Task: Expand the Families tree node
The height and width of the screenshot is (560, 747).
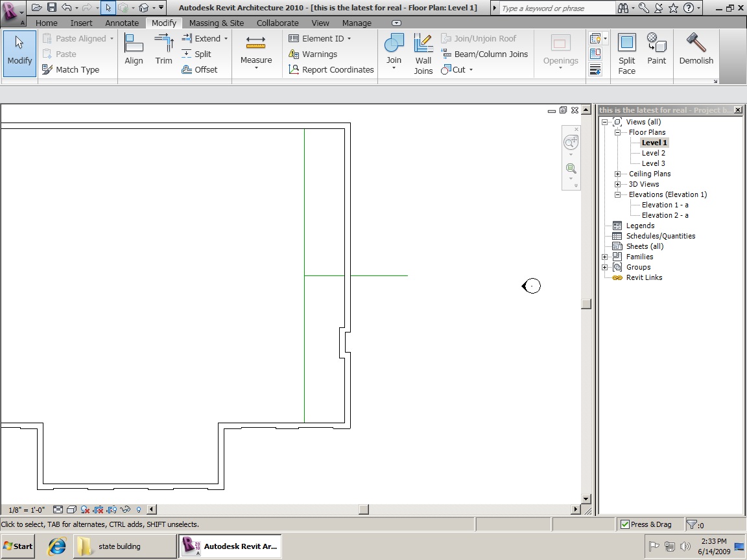Action: click(x=604, y=257)
